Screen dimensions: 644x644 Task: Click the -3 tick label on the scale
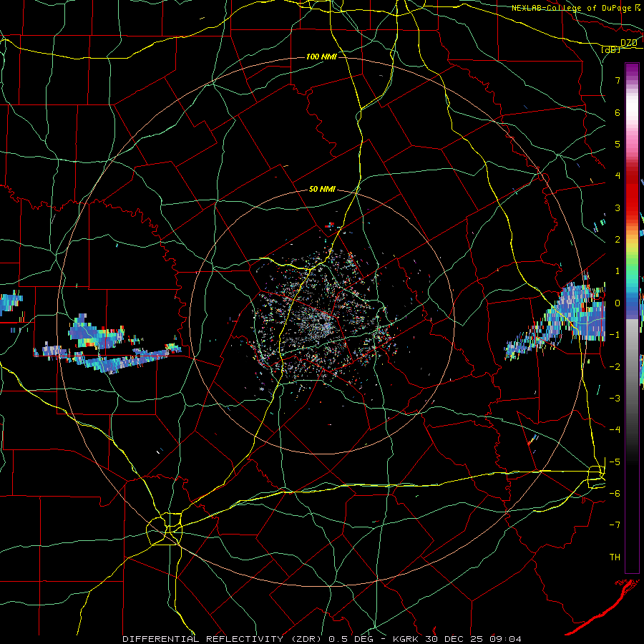click(x=615, y=399)
